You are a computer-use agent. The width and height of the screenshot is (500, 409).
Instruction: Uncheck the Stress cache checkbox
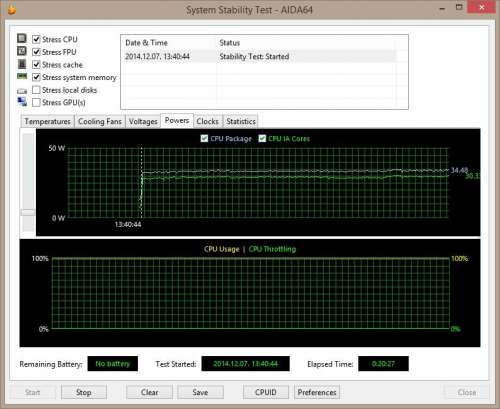[36, 65]
